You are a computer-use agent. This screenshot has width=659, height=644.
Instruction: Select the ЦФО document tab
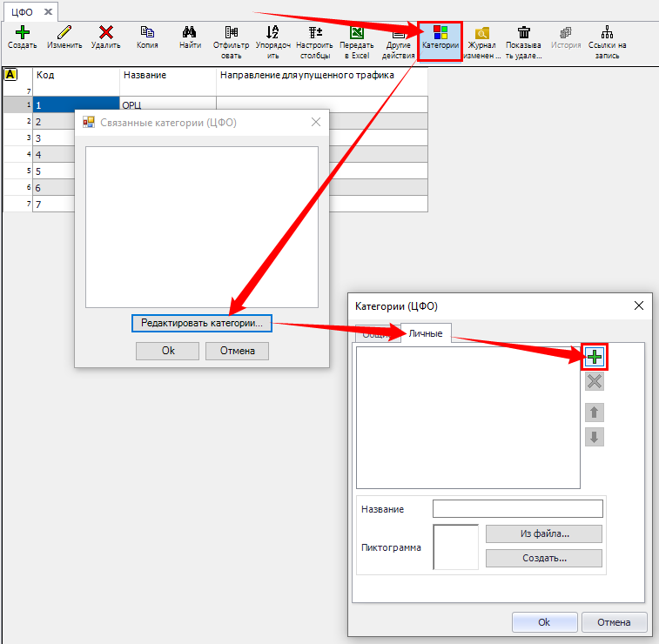(23, 12)
